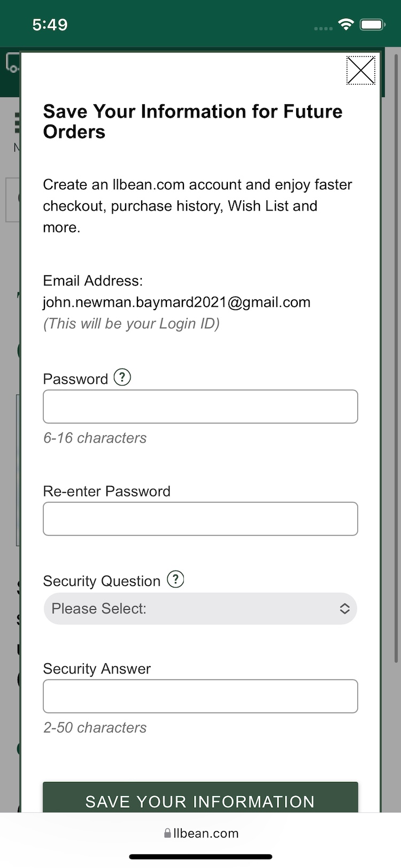Open the Security Question dropdown
The height and width of the screenshot is (868, 401).
click(x=200, y=609)
